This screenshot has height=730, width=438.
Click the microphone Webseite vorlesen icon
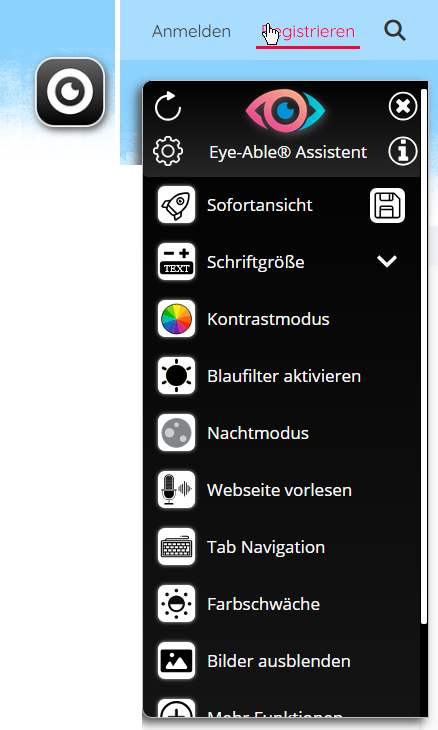coord(176,490)
